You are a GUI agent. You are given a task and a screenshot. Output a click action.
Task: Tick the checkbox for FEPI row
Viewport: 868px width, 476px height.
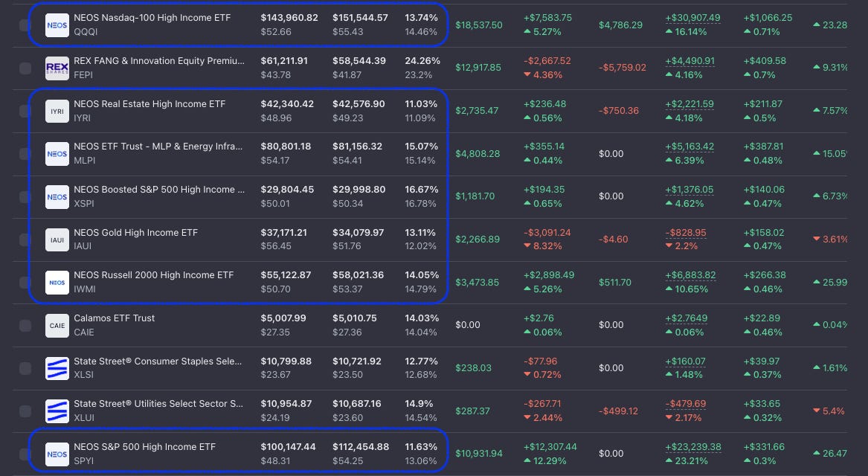point(25,68)
